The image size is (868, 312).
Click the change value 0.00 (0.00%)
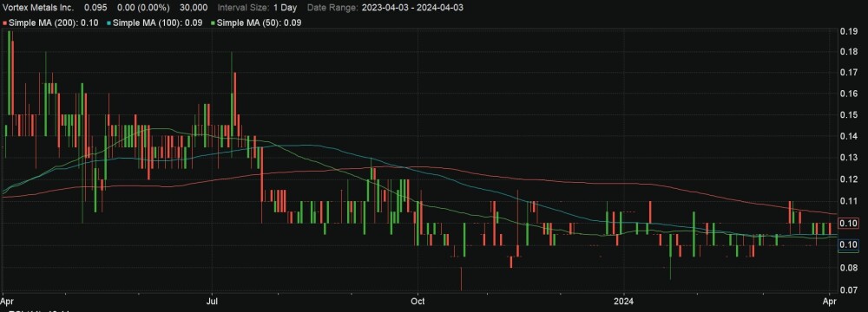(144, 8)
